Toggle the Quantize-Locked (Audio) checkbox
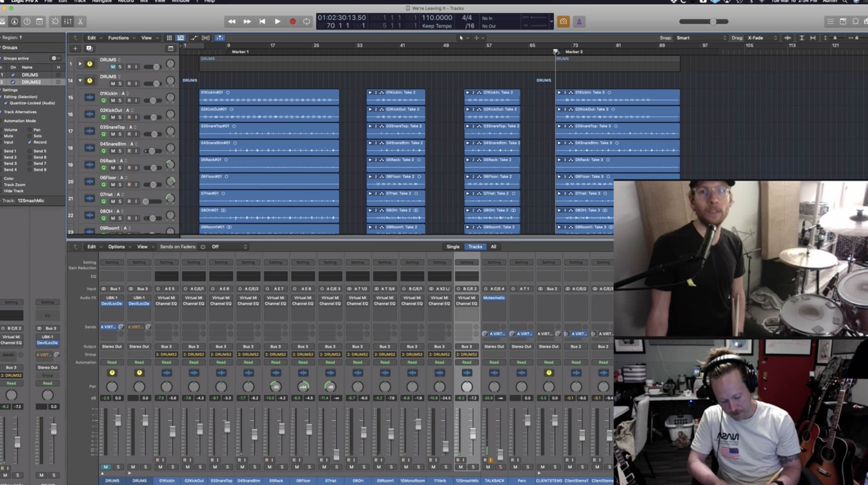The width and height of the screenshot is (868, 485). click(x=6, y=103)
